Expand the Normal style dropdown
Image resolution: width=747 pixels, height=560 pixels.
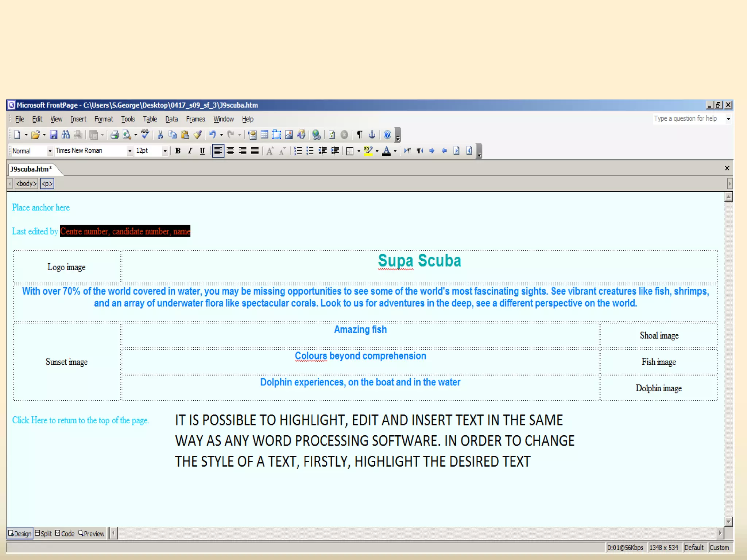click(x=50, y=151)
